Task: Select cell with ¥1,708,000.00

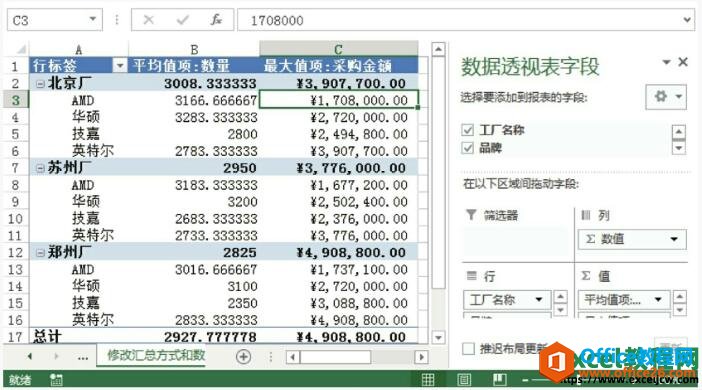Action: pos(339,100)
